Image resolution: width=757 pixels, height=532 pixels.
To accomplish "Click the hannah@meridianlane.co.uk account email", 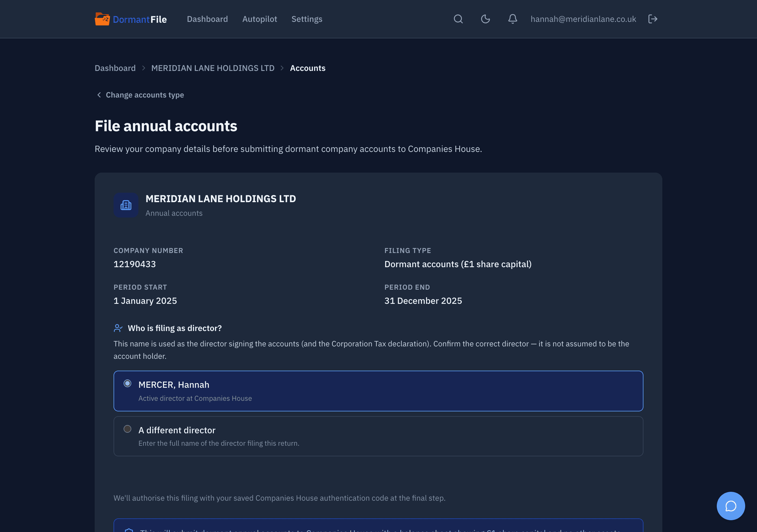I will click(583, 19).
